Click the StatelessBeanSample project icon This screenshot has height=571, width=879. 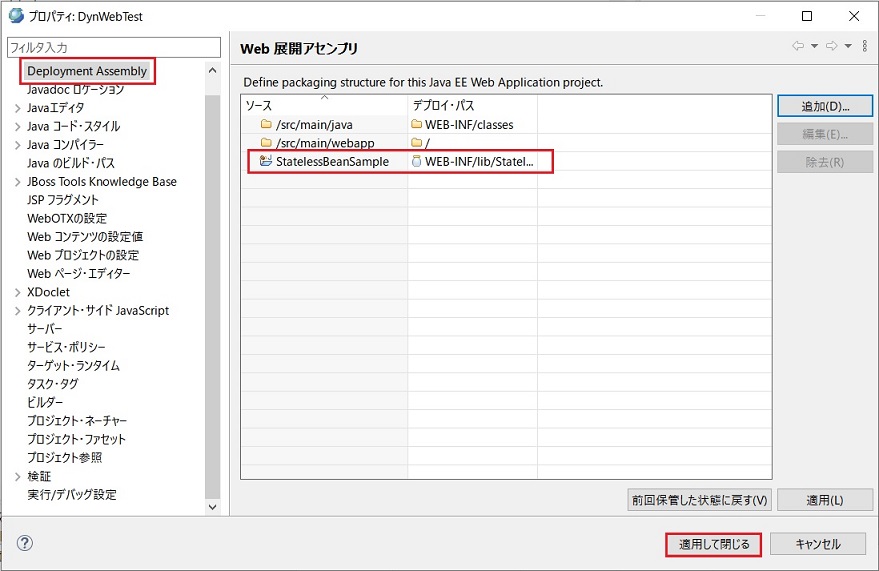click(x=266, y=162)
